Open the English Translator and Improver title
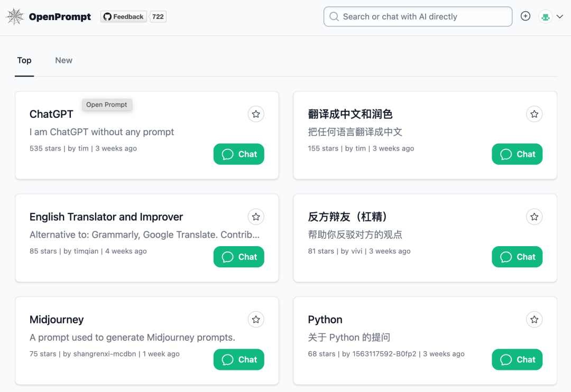Viewport: 571px width, 392px height. point(106,217)
